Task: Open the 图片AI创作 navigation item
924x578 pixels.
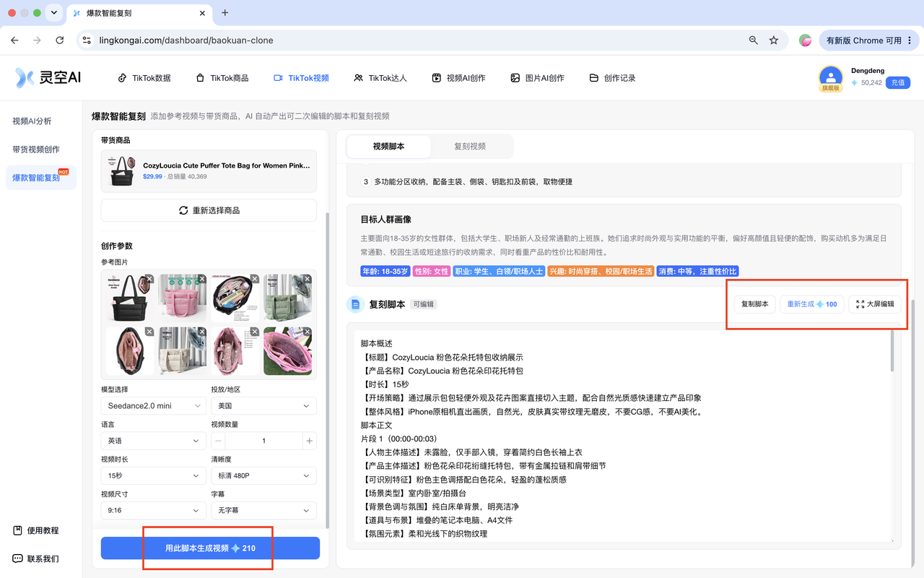Action: [537, 78]
